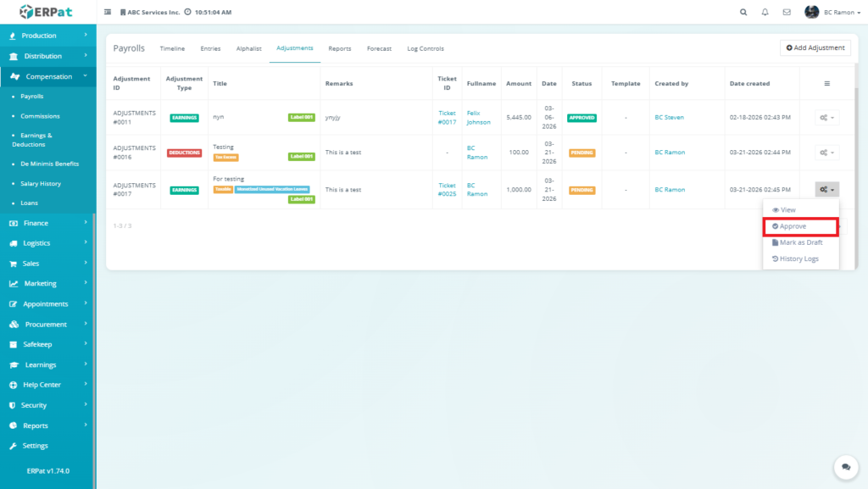Viewport: 868px width, 489px height.
Task: Open the notifications bell icon
Action: 765,13
